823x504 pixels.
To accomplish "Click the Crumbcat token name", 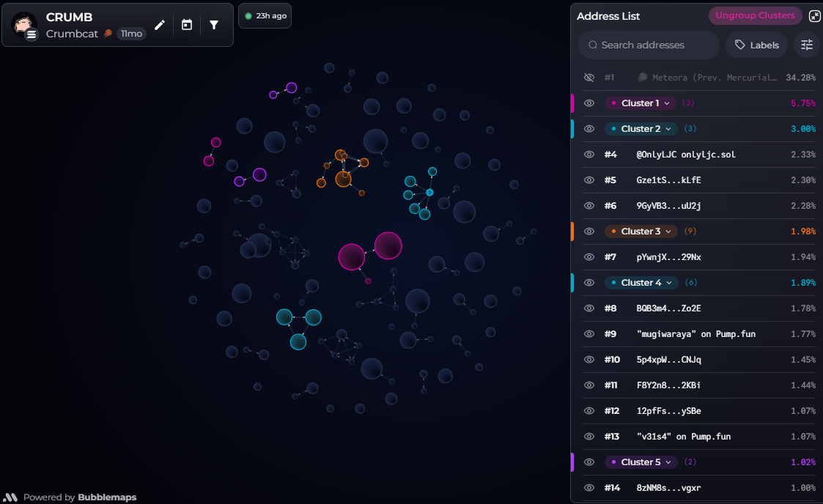I will click(x=72, y=34).
